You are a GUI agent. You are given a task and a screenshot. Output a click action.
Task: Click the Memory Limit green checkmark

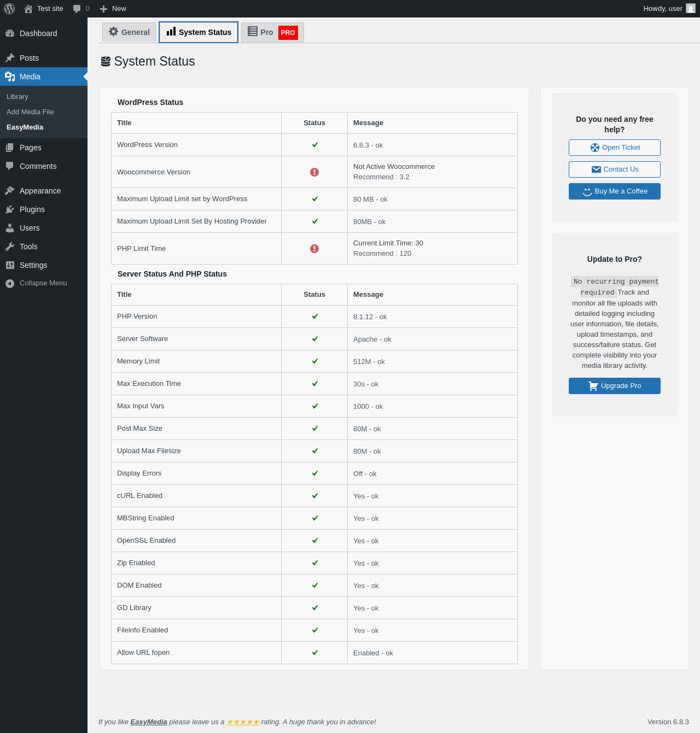point(315,361)
